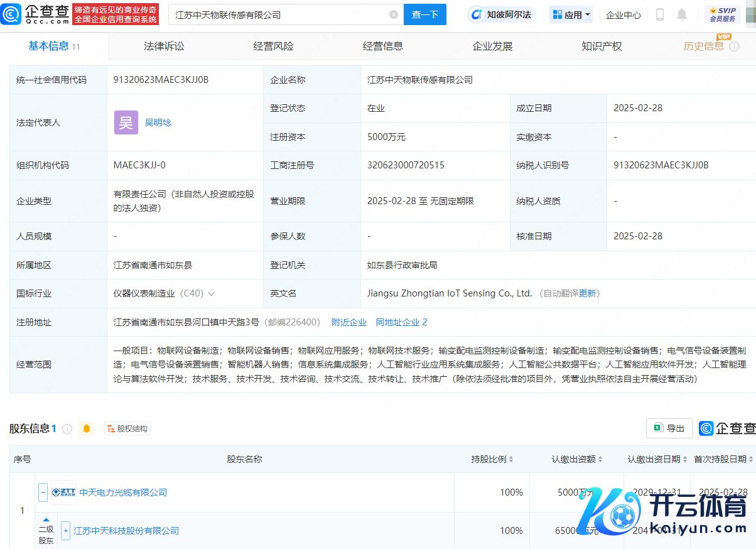This screenshot has height=549, width=756.
Task: Open the mobile app phone icon
Action: click(660, 14)
